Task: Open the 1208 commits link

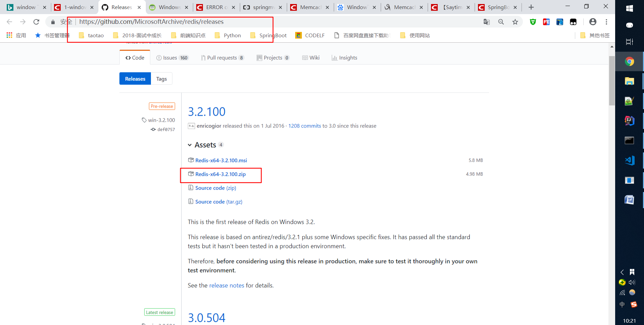Action: [x=305, y=126]
